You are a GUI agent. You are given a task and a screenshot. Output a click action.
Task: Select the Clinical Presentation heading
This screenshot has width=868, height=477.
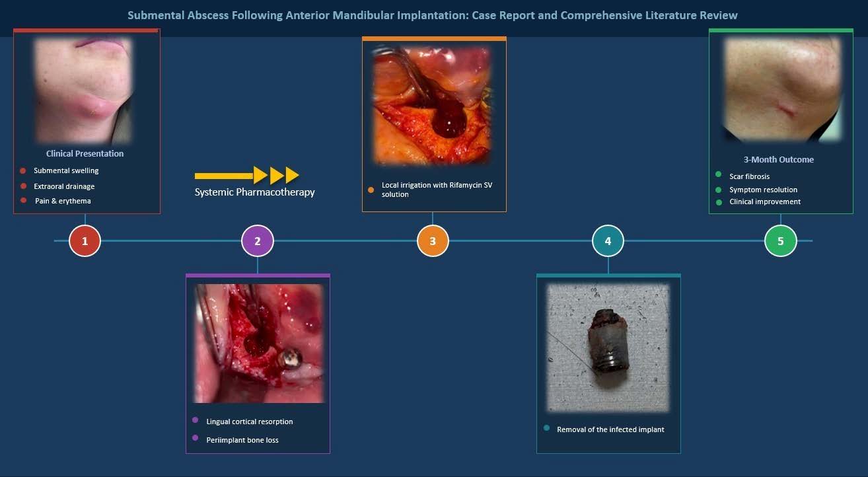[85, 153]
